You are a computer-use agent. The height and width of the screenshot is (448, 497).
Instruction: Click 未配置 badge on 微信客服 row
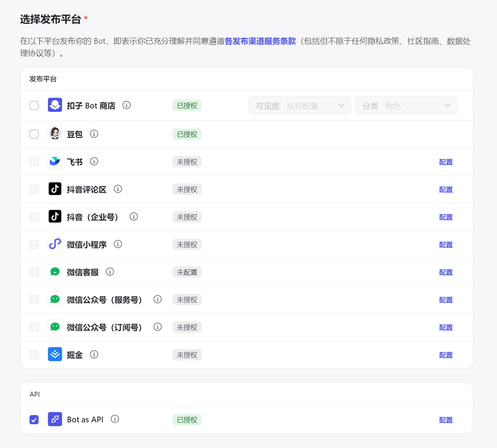point(187,272)
